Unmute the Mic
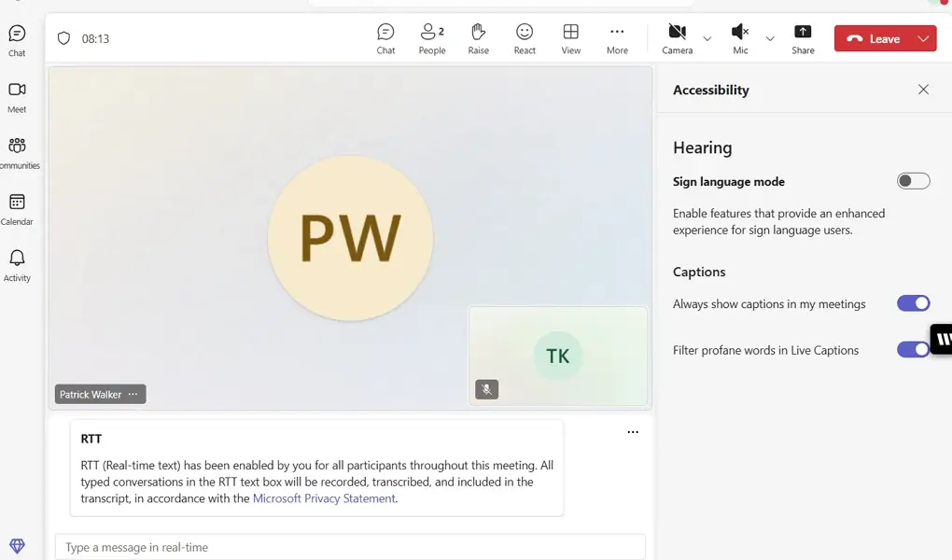Screen dimensions: 952x560 click(x=740, y=37)
